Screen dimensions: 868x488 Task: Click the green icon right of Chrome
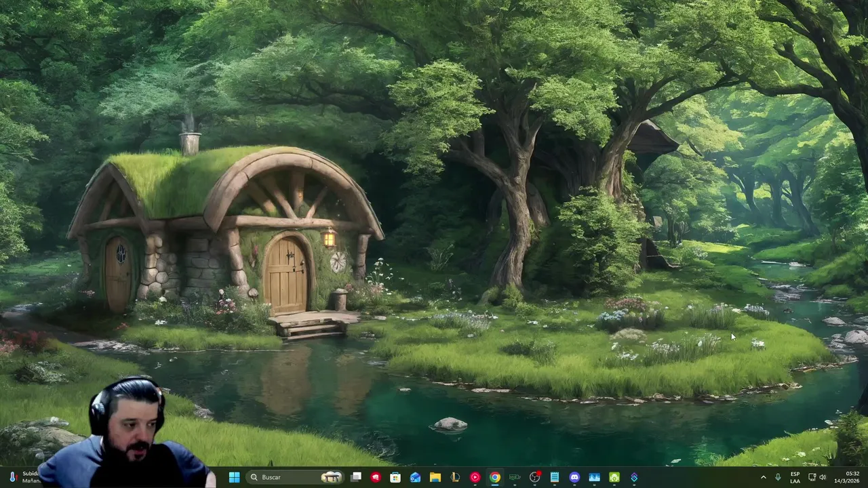[515, 477]
